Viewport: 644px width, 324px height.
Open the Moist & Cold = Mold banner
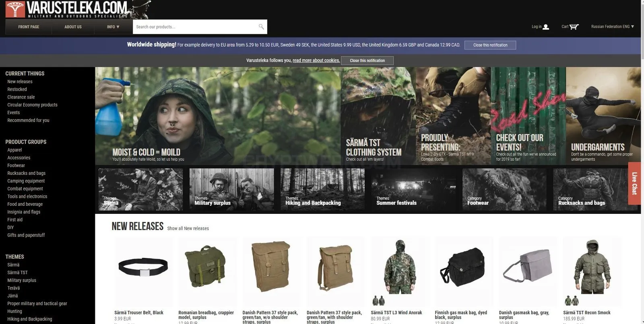point(218,116)
